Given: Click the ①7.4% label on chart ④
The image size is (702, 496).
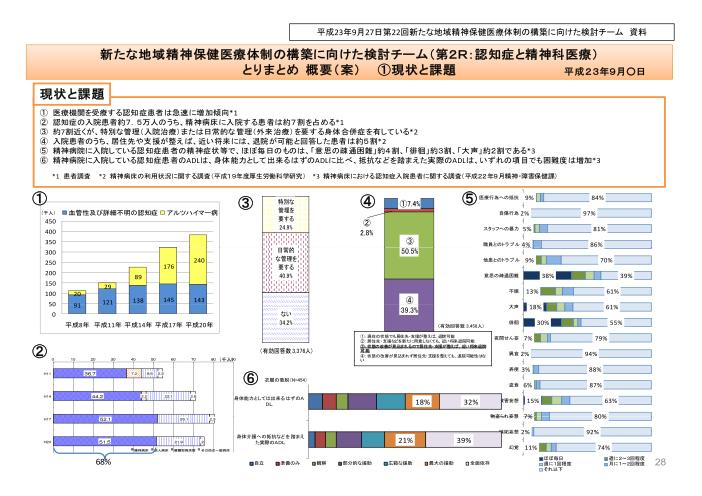Looking at the screenshot, I should pos(410,204).
